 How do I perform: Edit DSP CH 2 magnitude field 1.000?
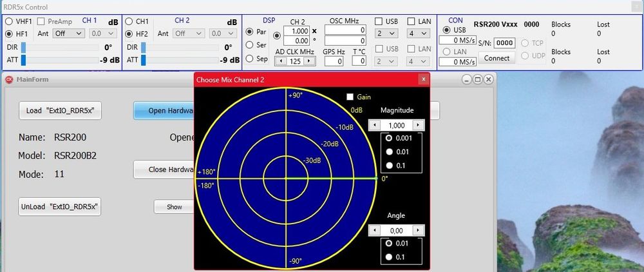296,31
